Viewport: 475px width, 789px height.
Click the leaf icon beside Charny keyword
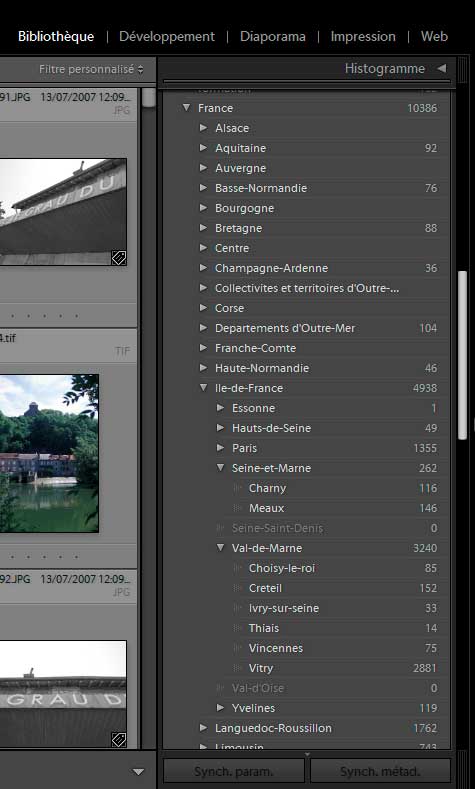(238, 488)
